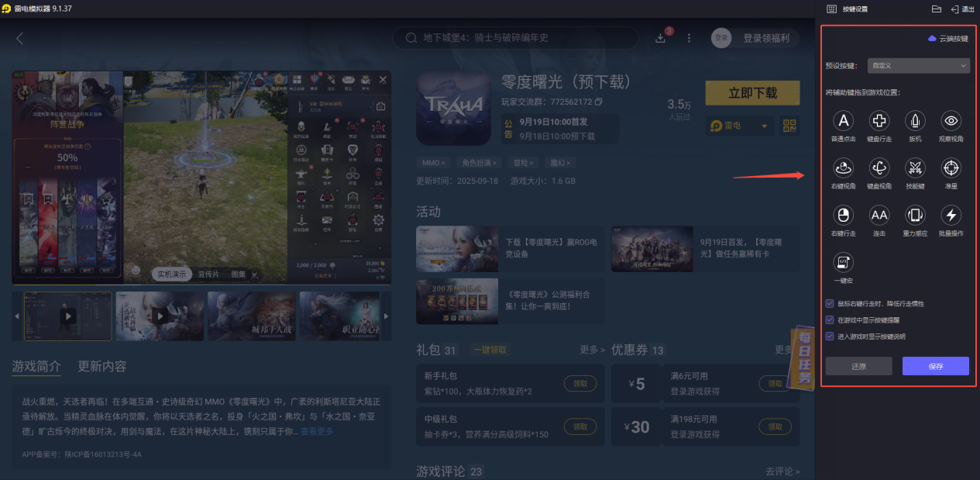Click the 立即下载 download button
This screenshot has height=480, width=980.
(x=751, y=92)
